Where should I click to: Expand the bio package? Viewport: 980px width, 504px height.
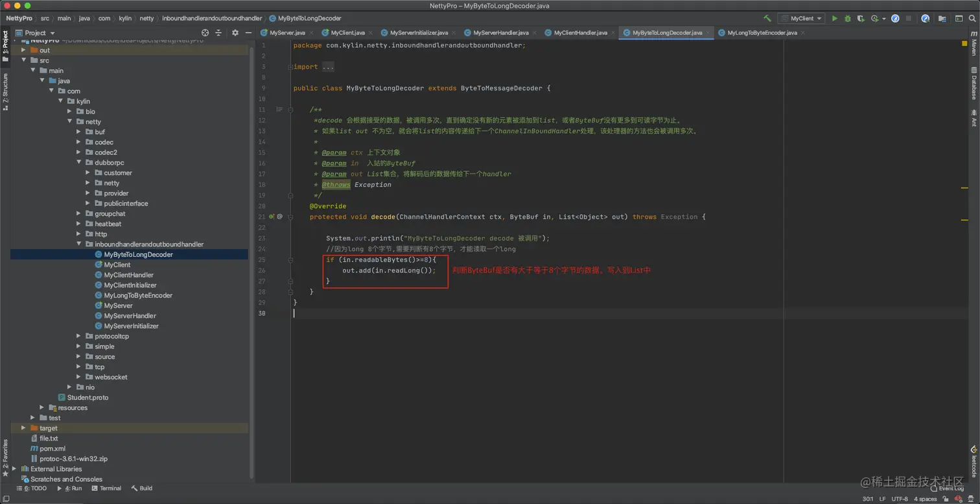[70, 111]
